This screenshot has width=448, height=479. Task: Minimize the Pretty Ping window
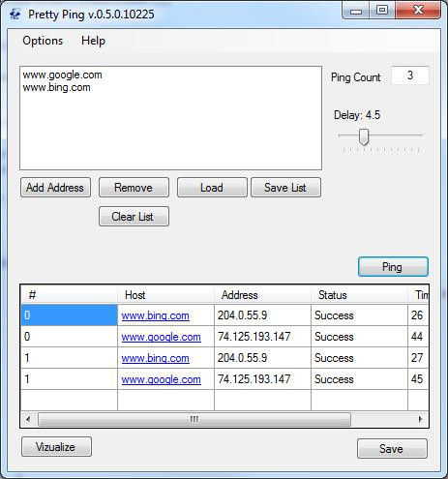(356, 11)
